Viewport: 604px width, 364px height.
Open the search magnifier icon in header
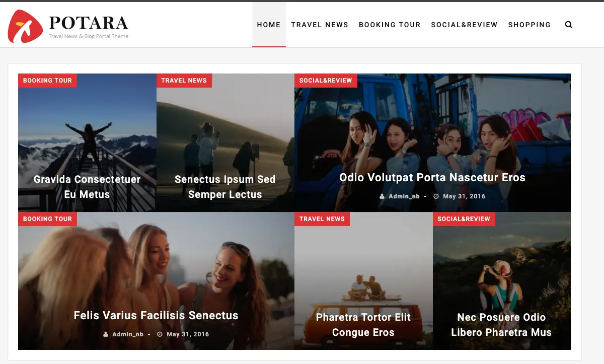tap(569, 25)
